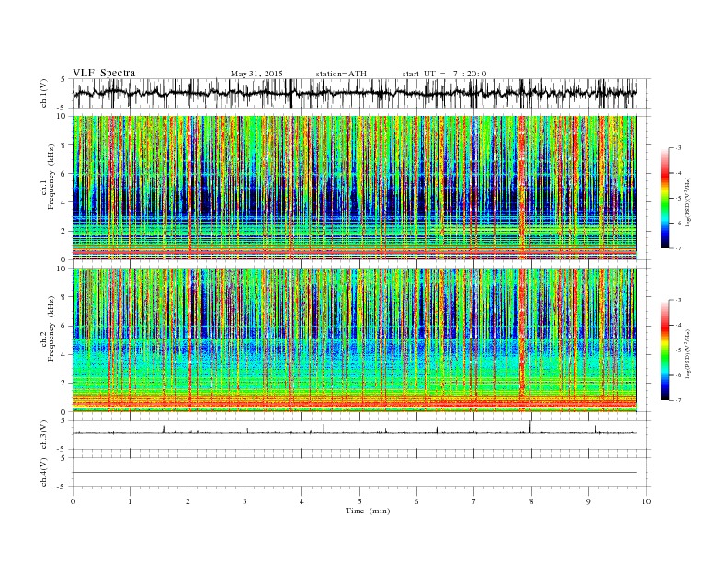Click the 'station=ATH' label
The image size is (728, 563).
(341, 74)
